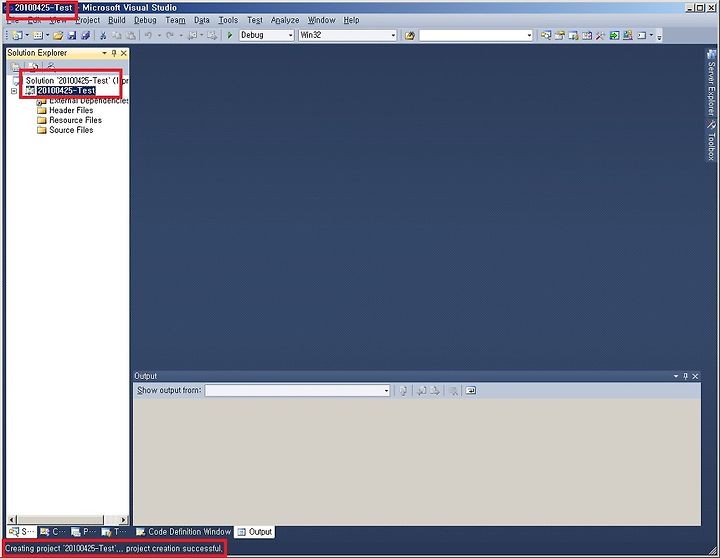Click the Undo arrow icon
Viewport: 720px width, 558px height.
point(148,35)
